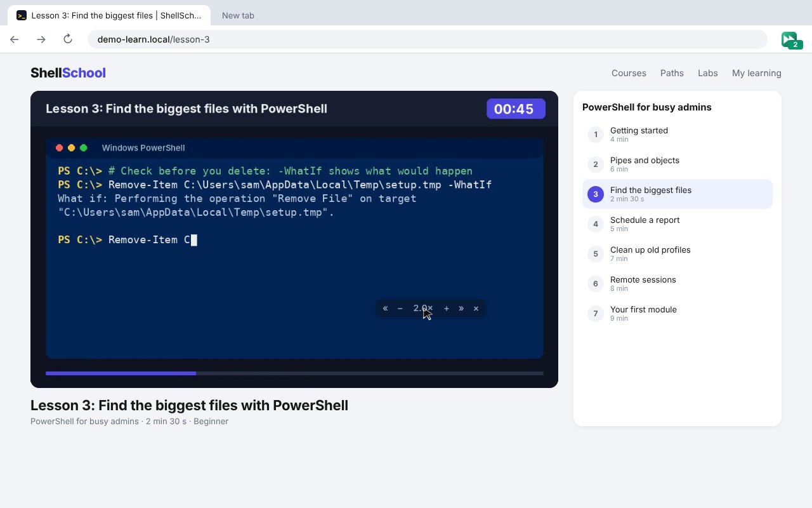The height and width of the screenshot is (508, 812).
Task: Click the Windows PowerShell title text
Action: click(143, 148)
